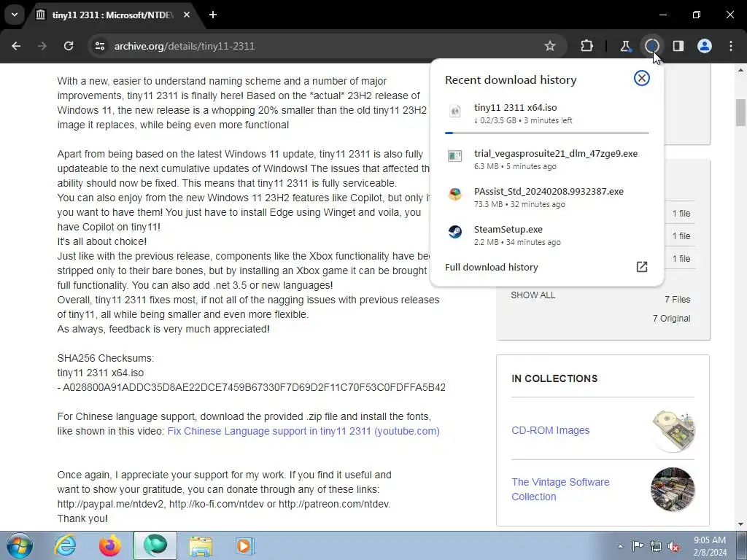Click the external link icon for download history
This screenshot has height=560, width=747.
coord(642,267)
